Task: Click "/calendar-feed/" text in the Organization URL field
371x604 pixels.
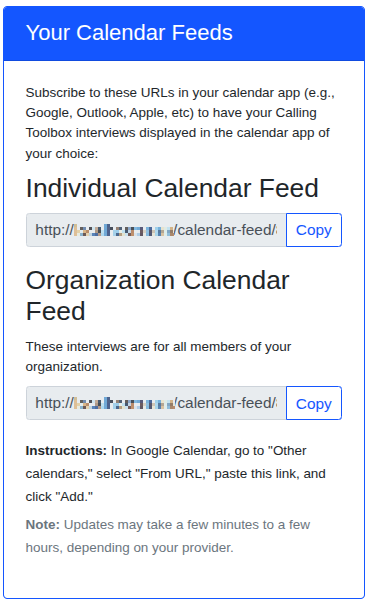Action: [225, 403]
